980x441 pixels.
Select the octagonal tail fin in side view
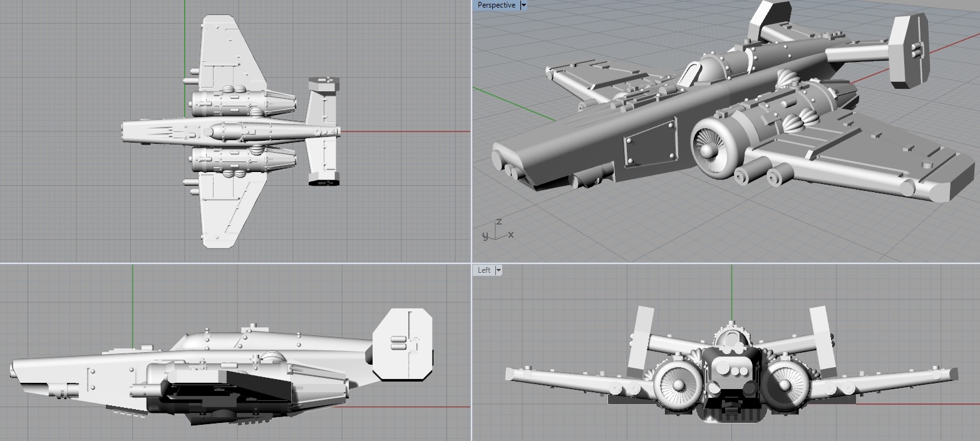coord(403,343)
